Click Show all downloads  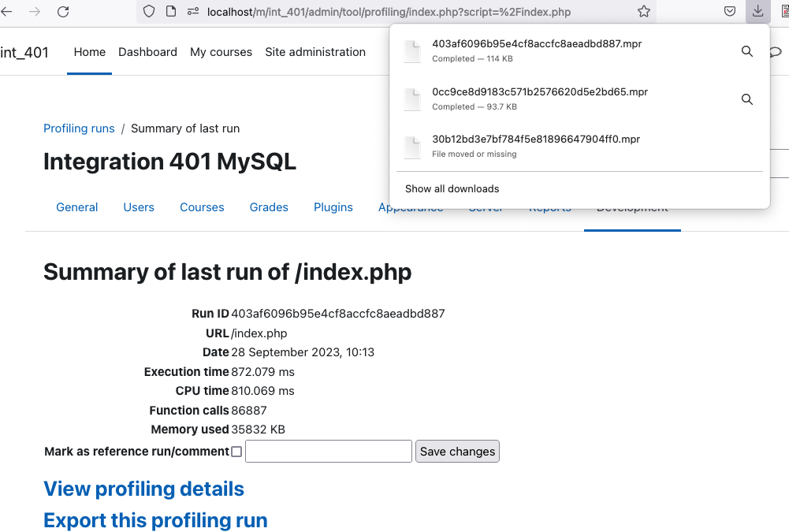point(452,188)
